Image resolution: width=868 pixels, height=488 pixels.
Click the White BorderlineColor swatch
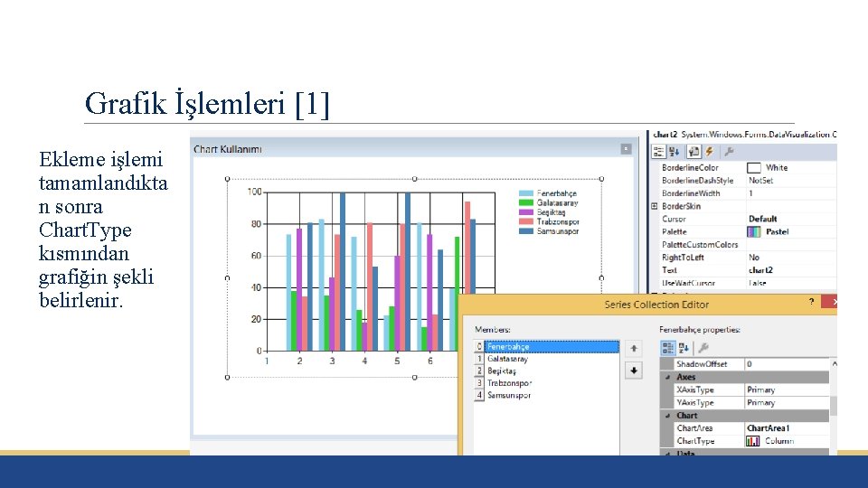(x=754, y=168)
